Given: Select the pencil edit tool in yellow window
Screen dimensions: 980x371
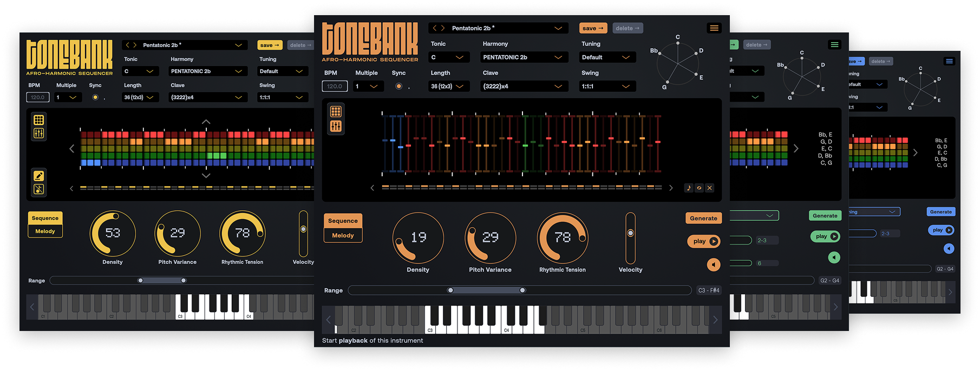Looking at the screenshot, I should point(39,176).
